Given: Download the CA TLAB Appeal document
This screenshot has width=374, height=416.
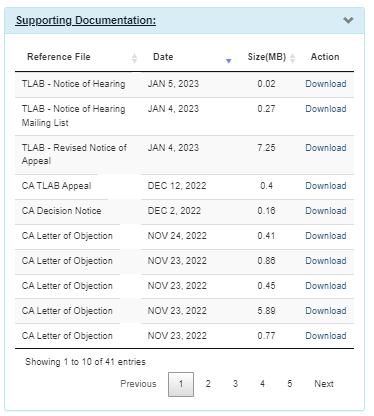Looking at the screenshot, I should [x=326, y=186].
